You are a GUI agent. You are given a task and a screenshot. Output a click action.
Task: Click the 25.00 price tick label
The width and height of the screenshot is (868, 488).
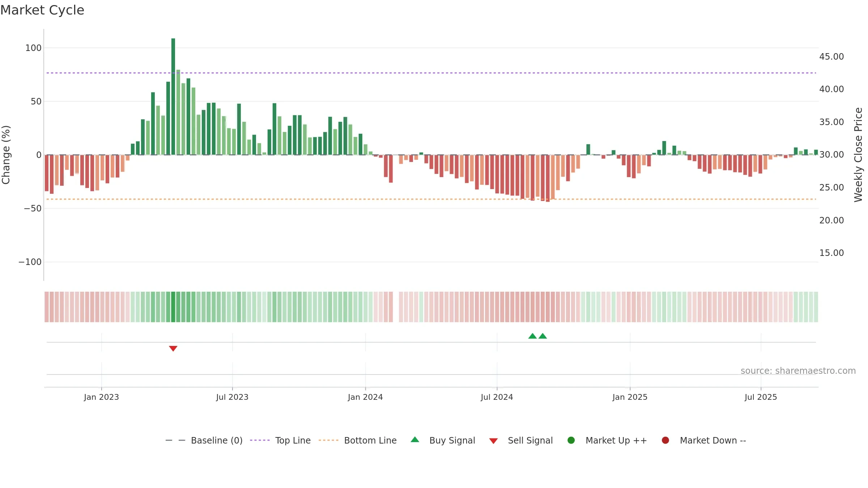831,188
